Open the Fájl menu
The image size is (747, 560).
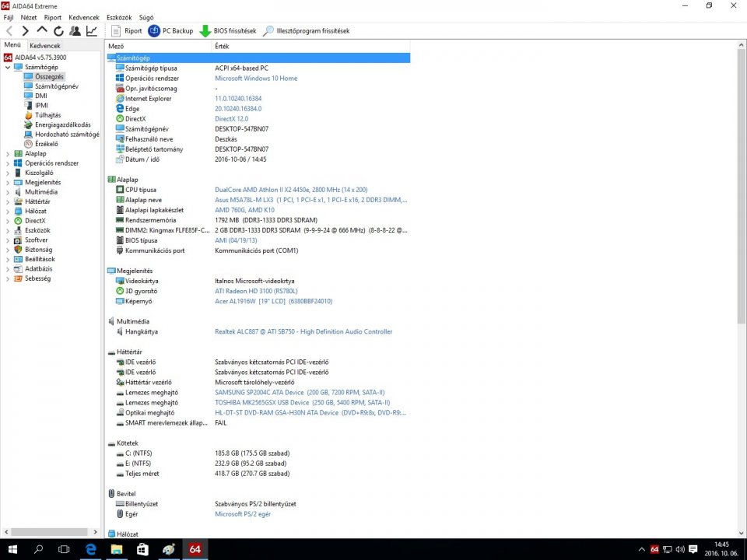9,17
